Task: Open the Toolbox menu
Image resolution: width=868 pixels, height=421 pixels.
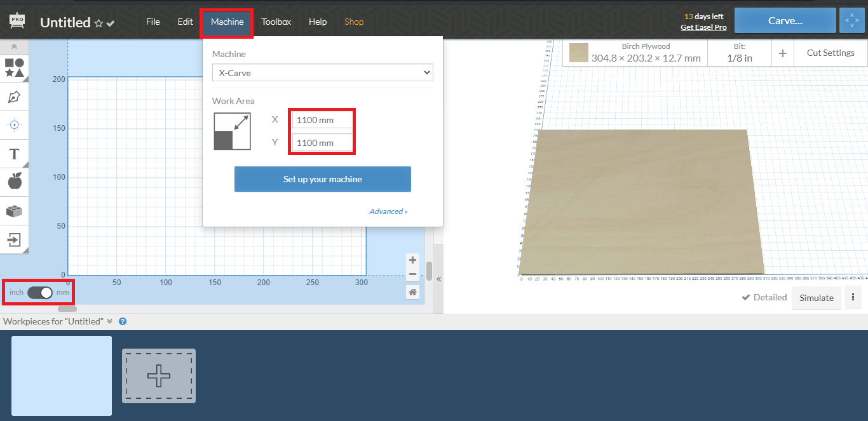Action: coord(276,22)
